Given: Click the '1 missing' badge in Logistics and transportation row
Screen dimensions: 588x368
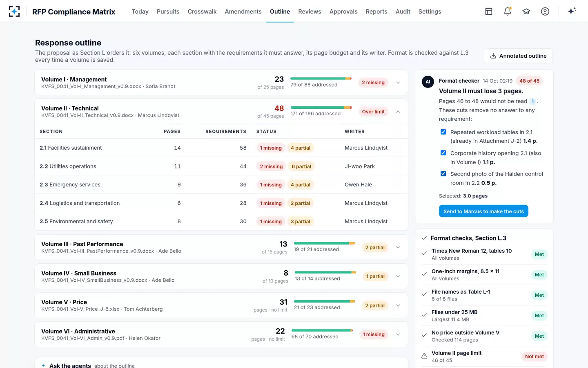Looking at the screenshot, I should click(271, 203).
